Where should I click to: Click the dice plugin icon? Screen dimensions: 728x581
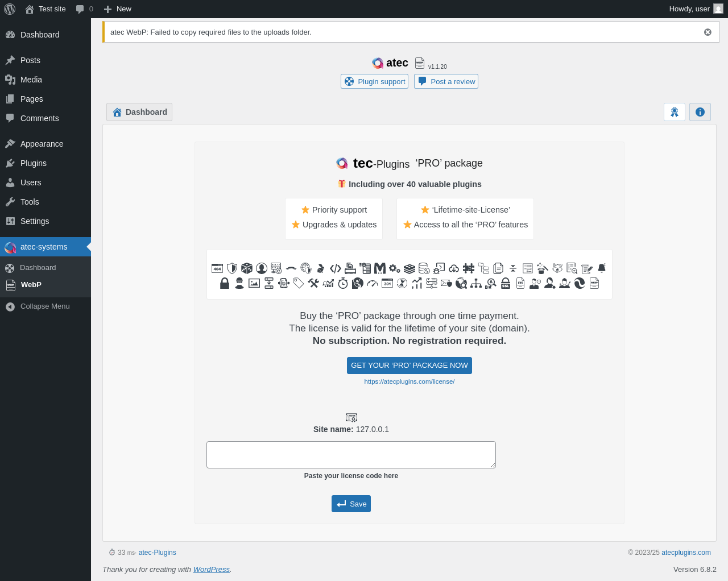247,268
